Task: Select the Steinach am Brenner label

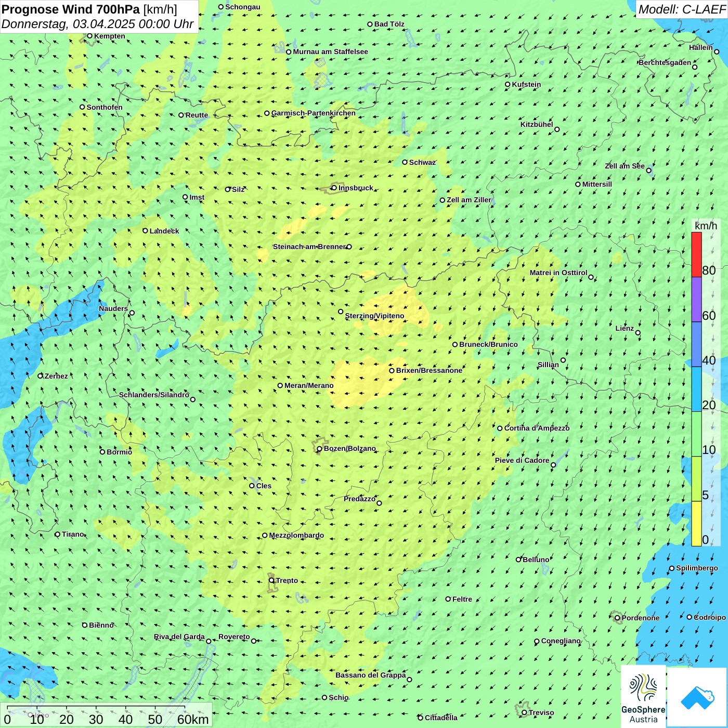Action: (309, 246)
